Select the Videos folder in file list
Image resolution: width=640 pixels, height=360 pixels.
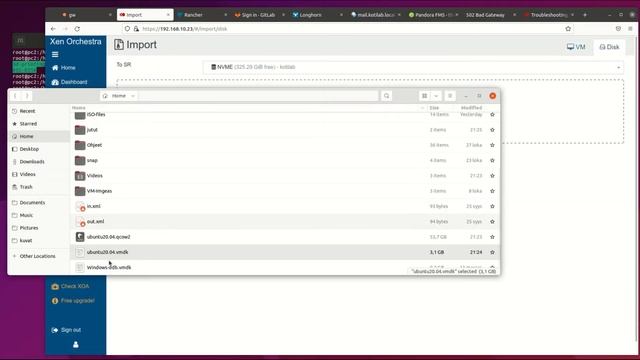[x=284, y=176]
